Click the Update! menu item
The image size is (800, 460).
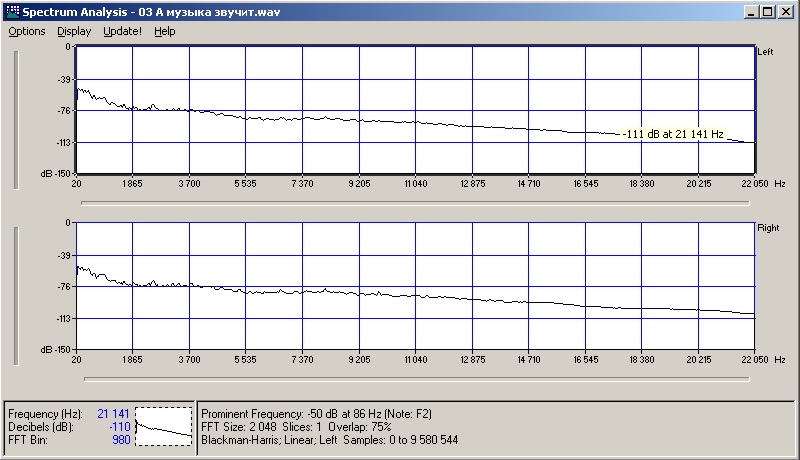pos(122,31)
